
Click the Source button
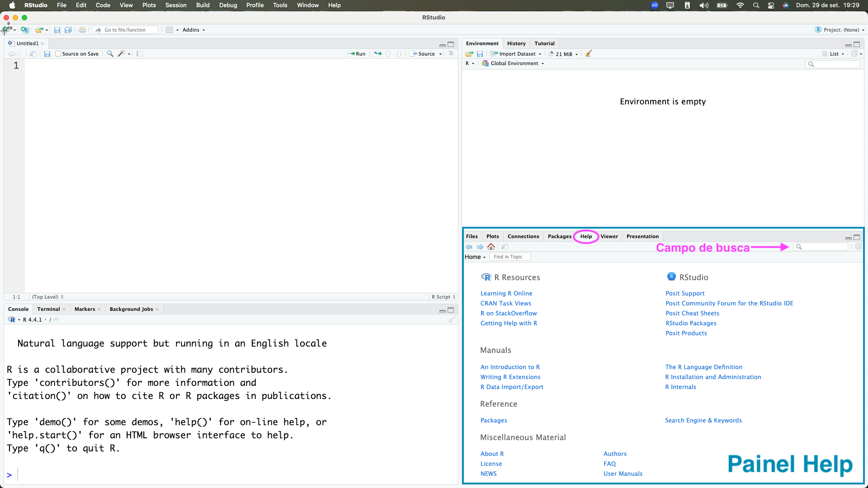click(x=423, y=54)
